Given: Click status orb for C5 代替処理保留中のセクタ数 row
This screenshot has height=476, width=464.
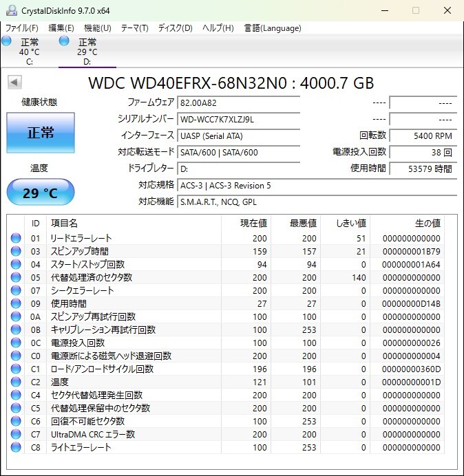Looking at the screenshot, I should point(16,408).
